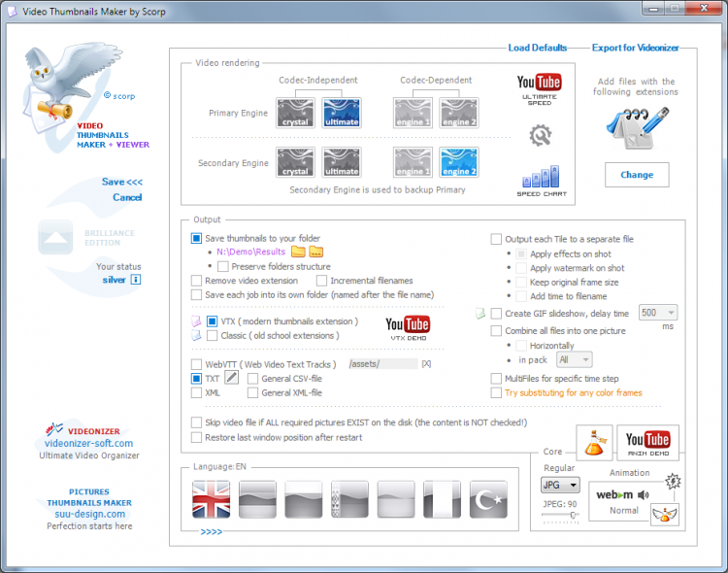Choose ultimate as the Secondary Engine
Image resolution: width=728 pixels, height=573 pixels.
pos(342,162)
